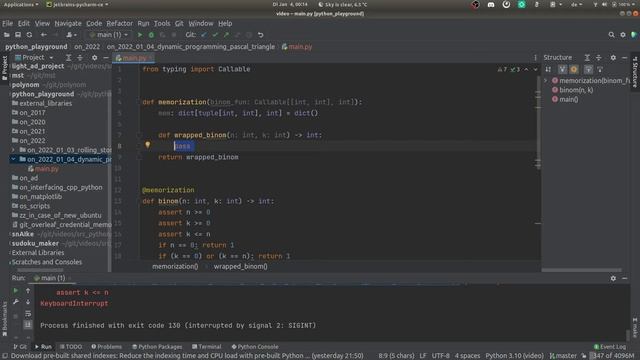Click on_2022 breadcrumb in navigation bar

point(87,47)
